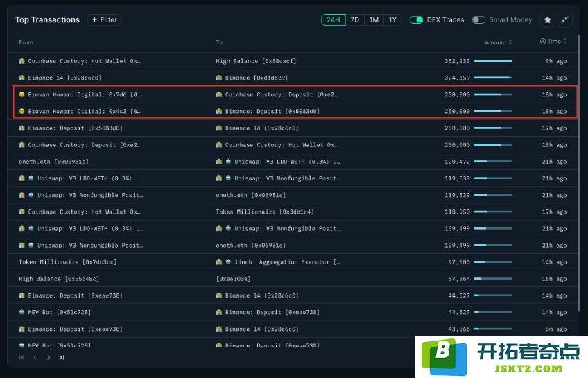Click the MEV Bot icon in the 44,527 row
Viewport: 588px width, 378px height.
pos(21,312)
